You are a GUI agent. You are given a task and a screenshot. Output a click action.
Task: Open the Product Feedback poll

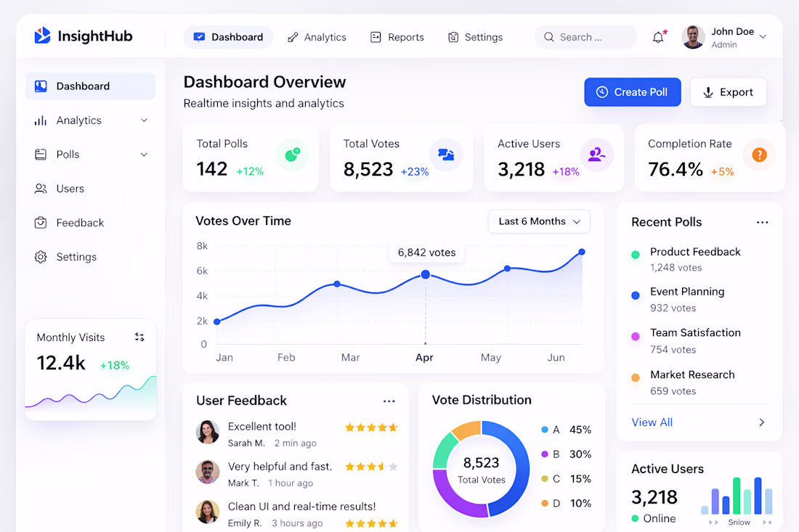point(699,259)
